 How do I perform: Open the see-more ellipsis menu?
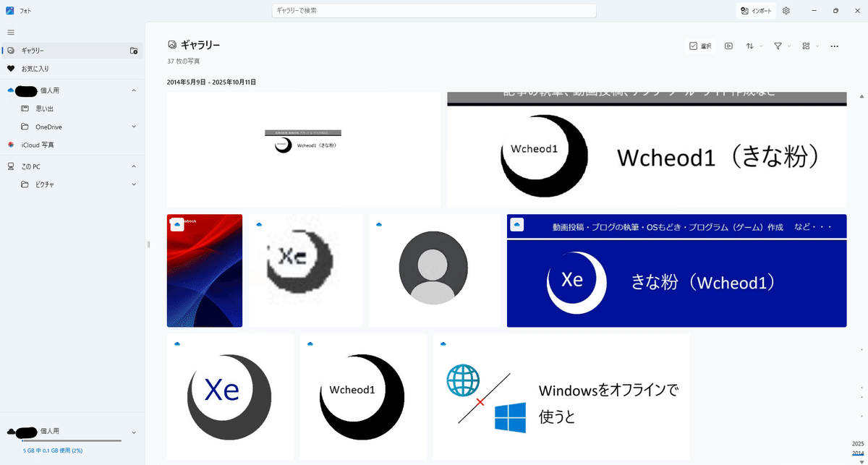coord(834,46)
